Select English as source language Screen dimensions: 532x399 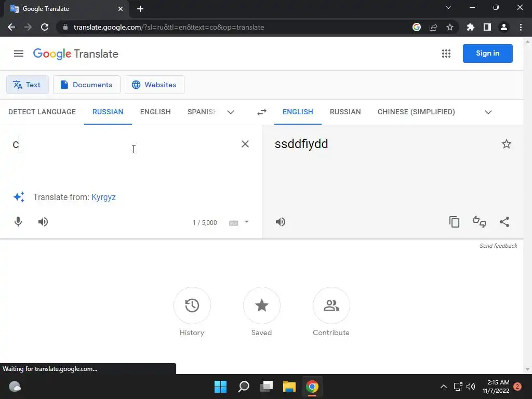point(155,112)
